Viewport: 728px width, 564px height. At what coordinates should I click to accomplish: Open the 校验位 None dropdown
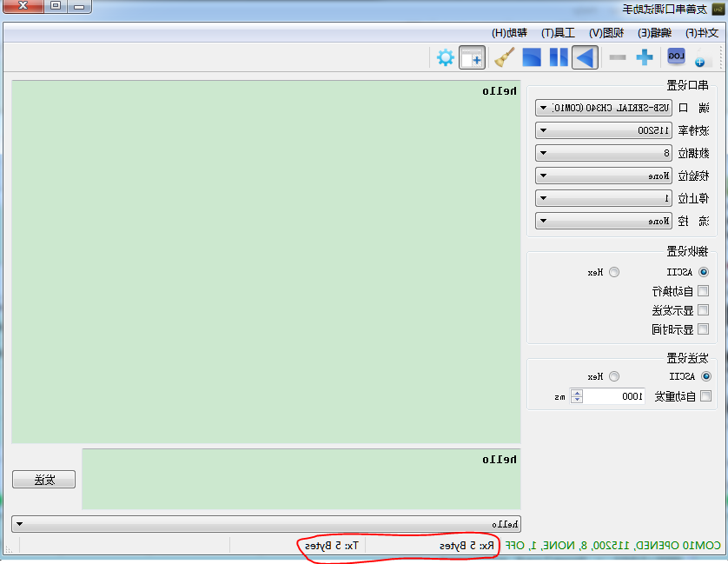(604, 176)
